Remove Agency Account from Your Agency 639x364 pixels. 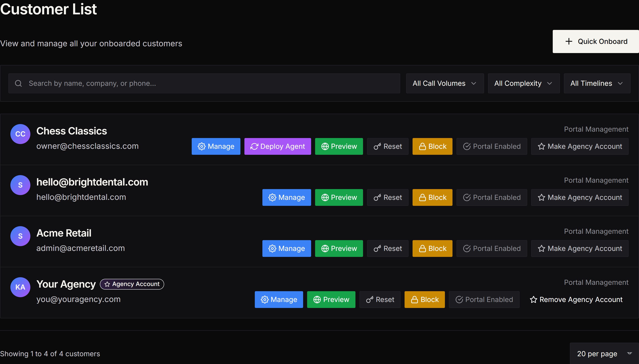coord(576,300)
